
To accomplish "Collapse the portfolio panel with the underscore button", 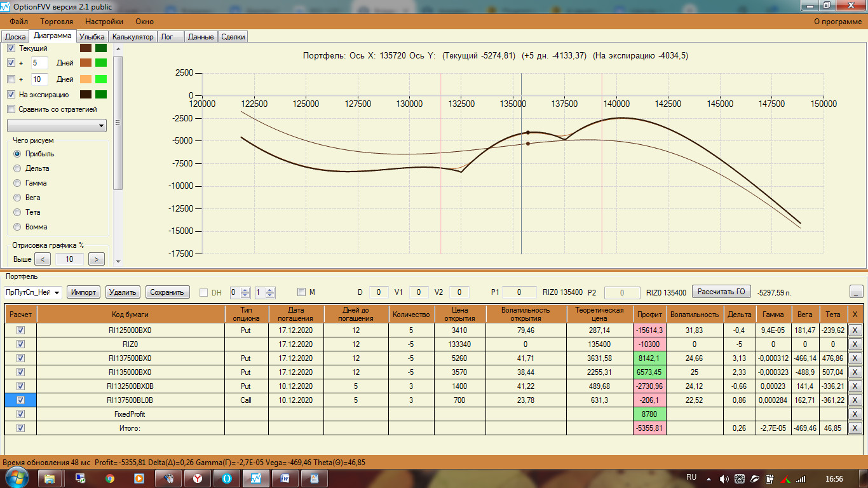I will (x=857, y=292).
